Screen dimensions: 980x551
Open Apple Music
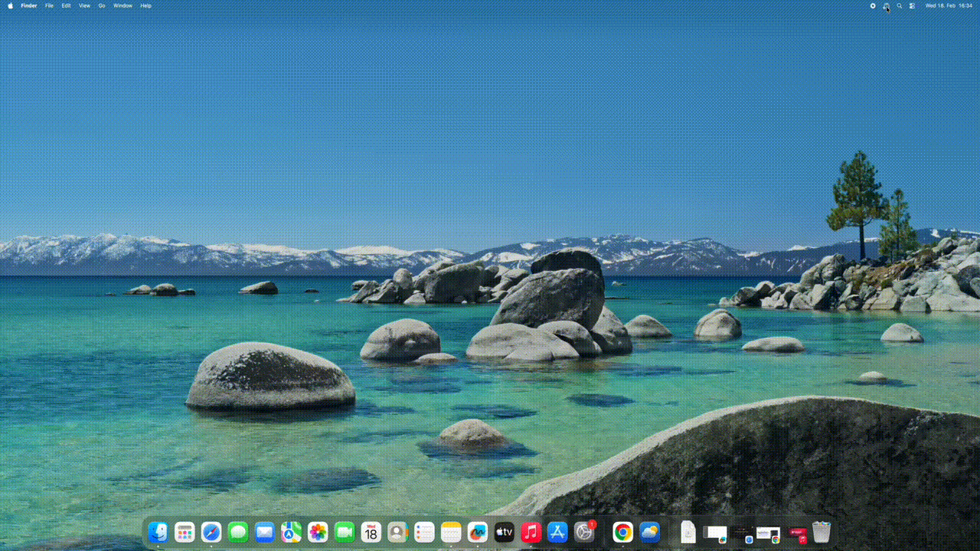coord(530,532)
